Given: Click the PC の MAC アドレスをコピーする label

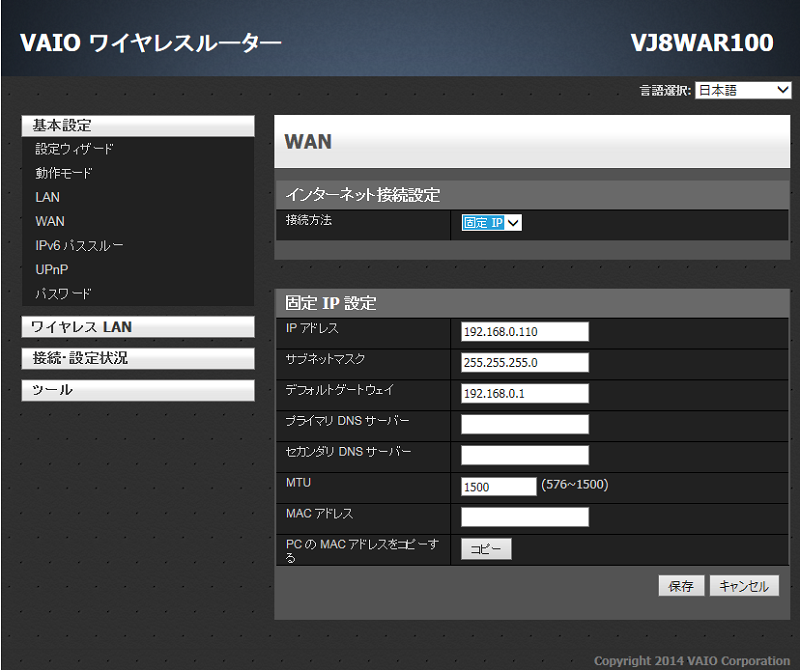Looking at the screenshot, I should tap(362, 551).
